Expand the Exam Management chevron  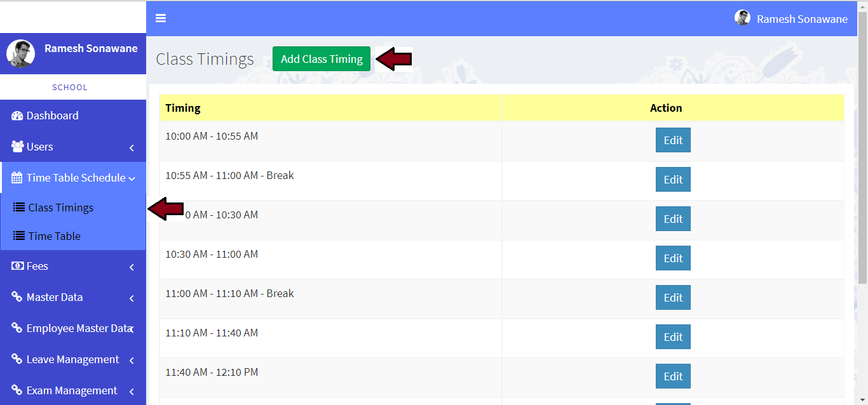click(132, 392)
